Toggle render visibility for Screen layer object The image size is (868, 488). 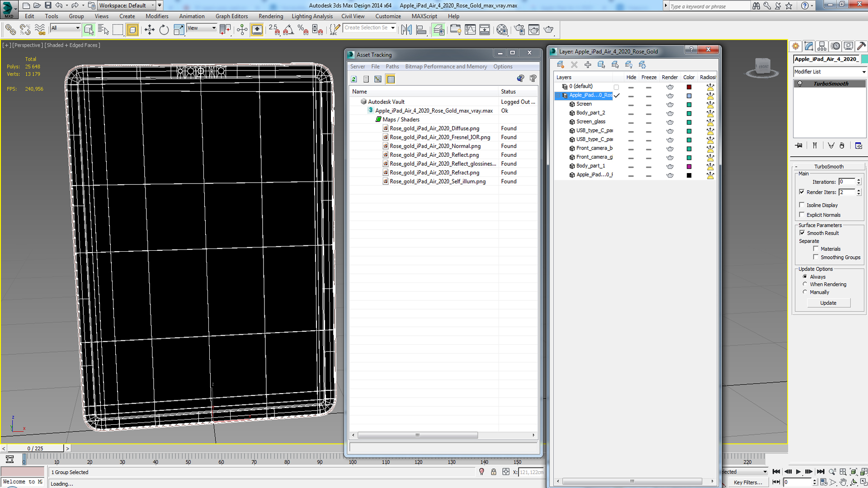(x=670, y=104)
